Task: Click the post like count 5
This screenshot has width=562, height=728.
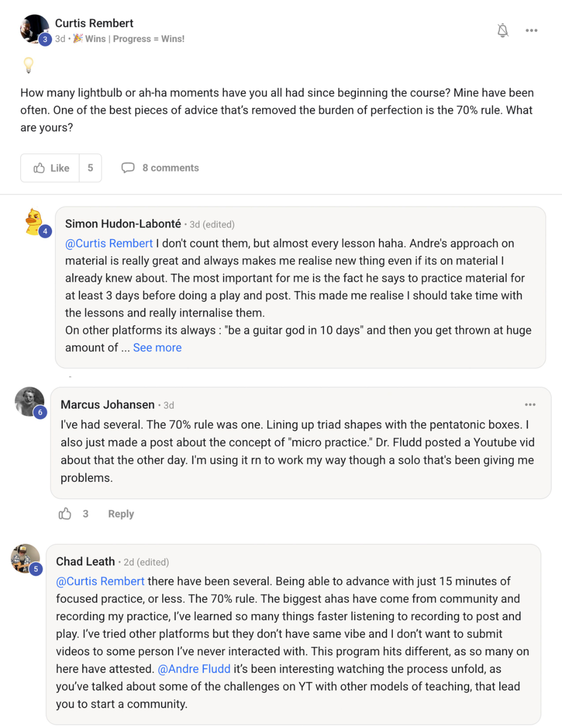Action: tap(90, 168)
